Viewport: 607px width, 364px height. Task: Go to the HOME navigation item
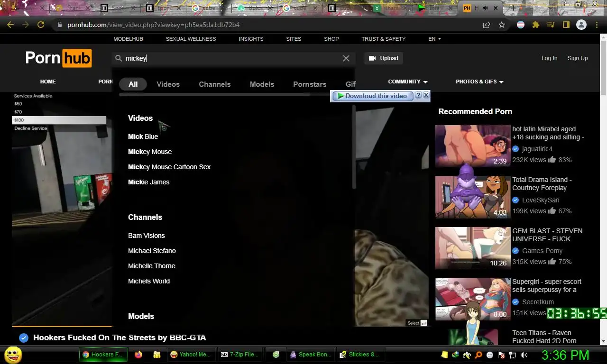tap(48, 82)
